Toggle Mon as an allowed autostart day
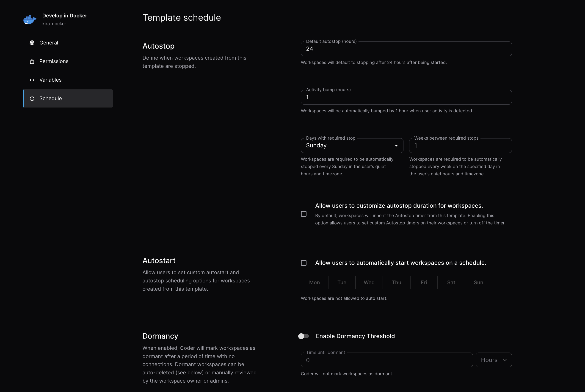 314,282
